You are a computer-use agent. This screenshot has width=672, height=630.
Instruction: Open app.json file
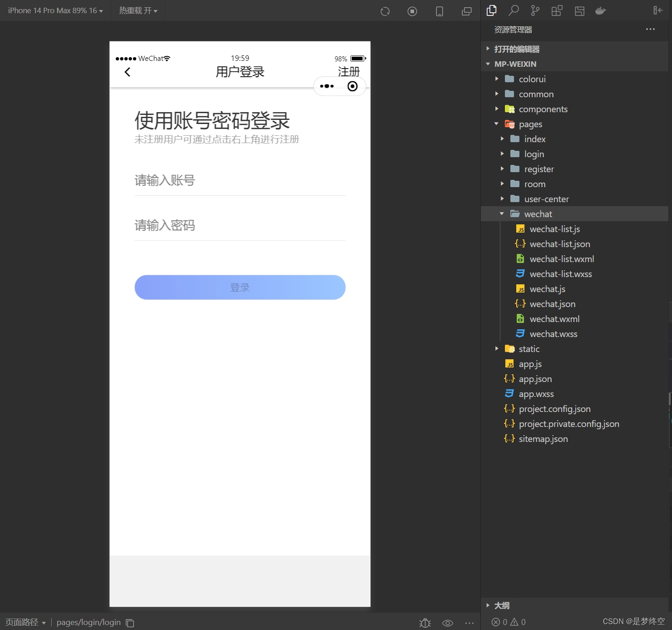[574, 379]
